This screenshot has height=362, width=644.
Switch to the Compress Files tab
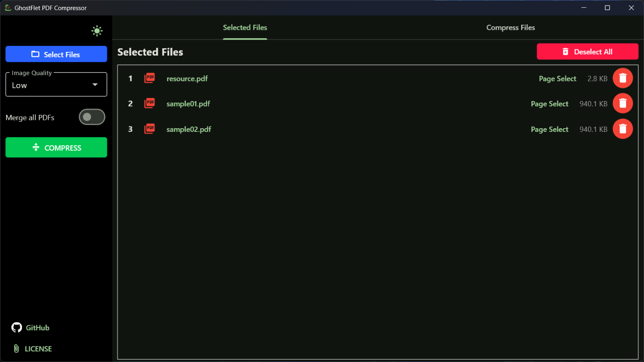click(510, 28)
